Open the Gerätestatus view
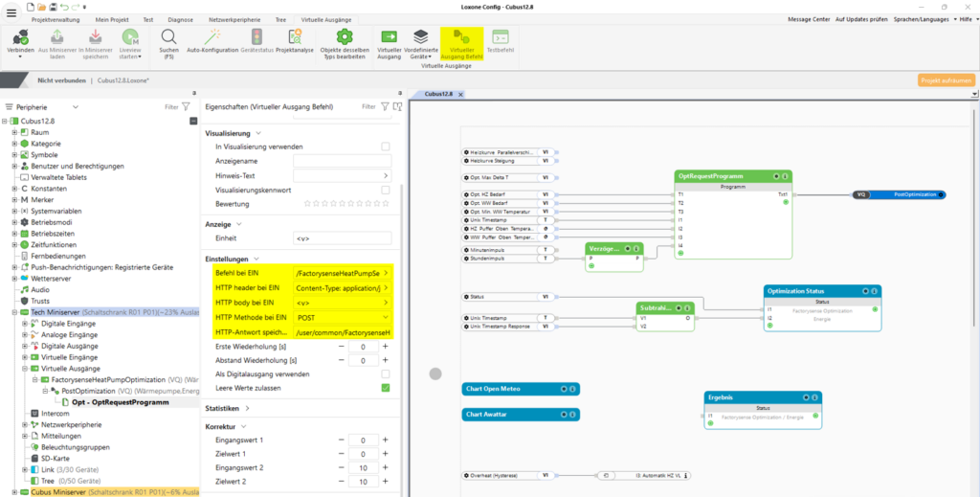The height and width of the screenshot is (497, 980). (x=254, y=36)
